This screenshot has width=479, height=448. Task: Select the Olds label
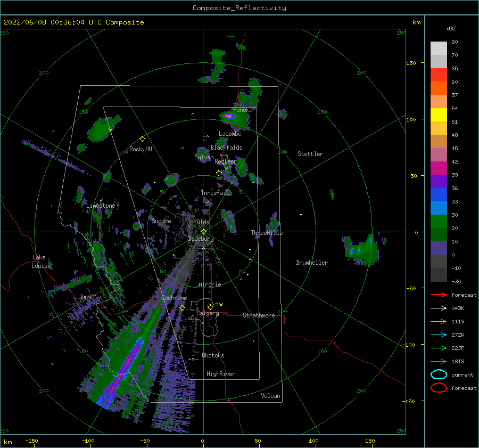(203, 222)
